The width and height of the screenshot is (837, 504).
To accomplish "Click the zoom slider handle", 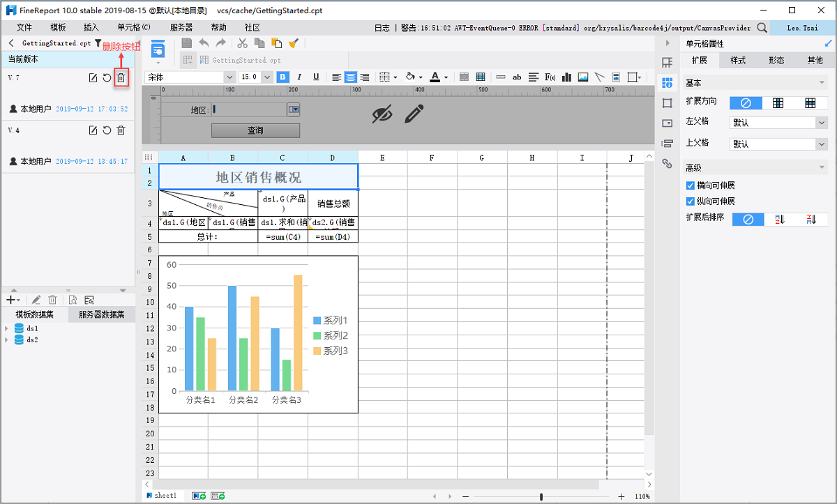I will coord(541,496).
